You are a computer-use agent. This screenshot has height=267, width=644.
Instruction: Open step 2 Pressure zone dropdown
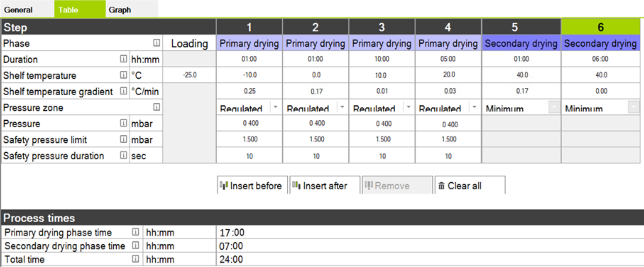point(342,107)
